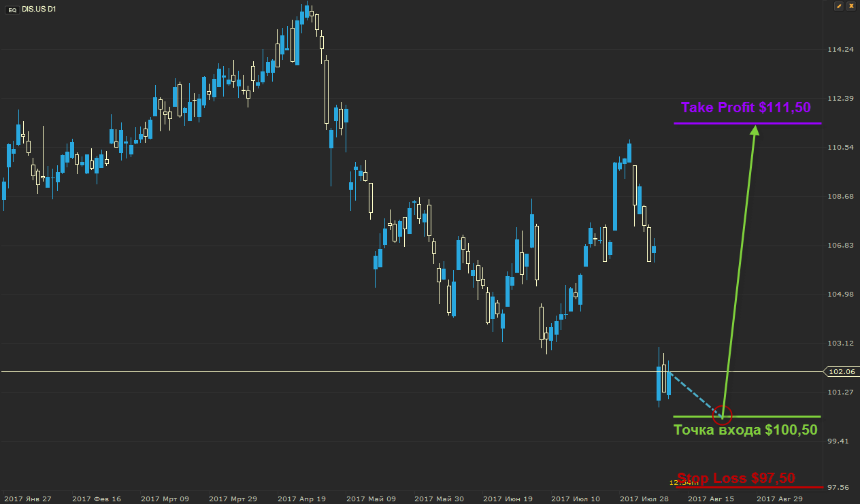Click the 2017 Авг 15 date on time axis

(712, 499)
